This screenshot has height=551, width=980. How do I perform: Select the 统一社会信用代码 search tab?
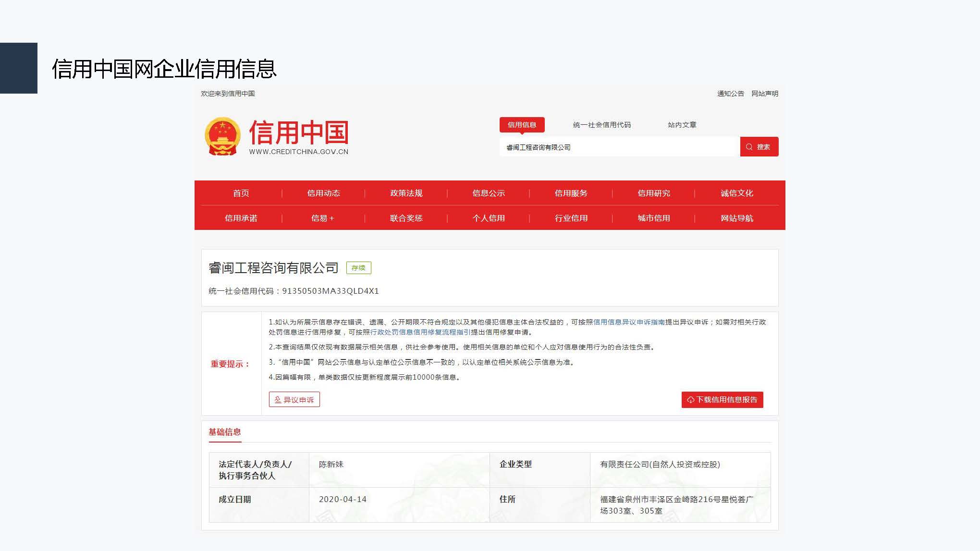(602, 125)
